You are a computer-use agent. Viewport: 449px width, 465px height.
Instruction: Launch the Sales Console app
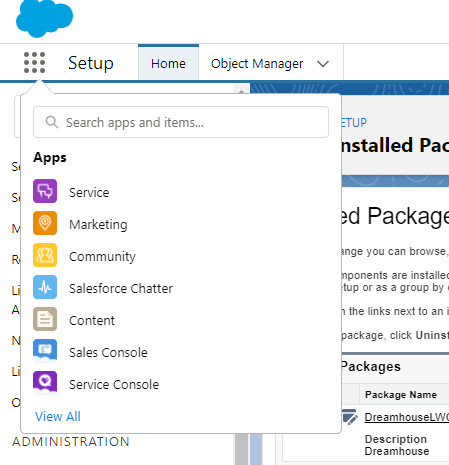click(x=108, y=352)
